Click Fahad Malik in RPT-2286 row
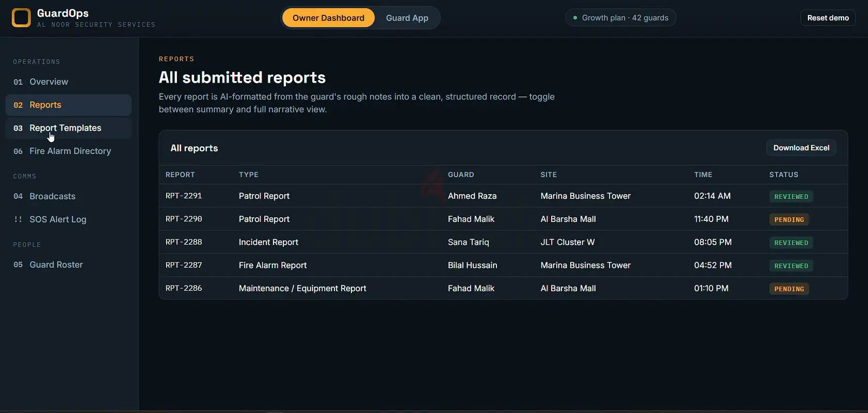This screenshot has width=868, height=413. pos(471,289)
